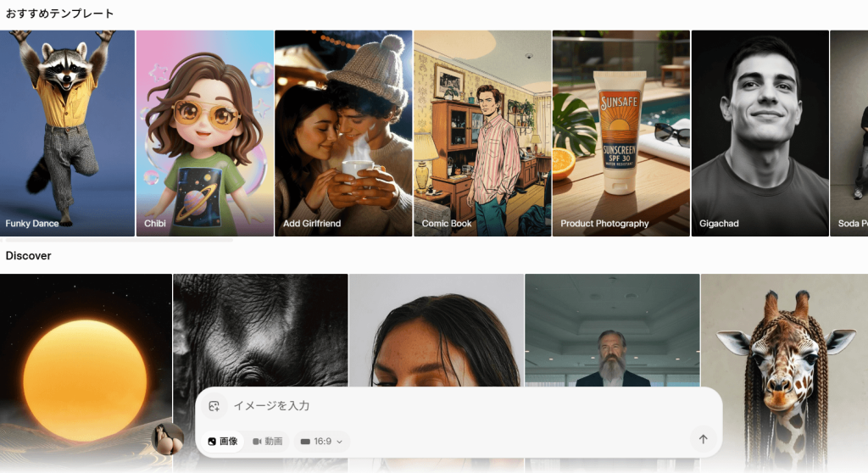Pick the Gigachad template
Image resolution: width=868 pixels, height=473 pixels.
[759, 133]
